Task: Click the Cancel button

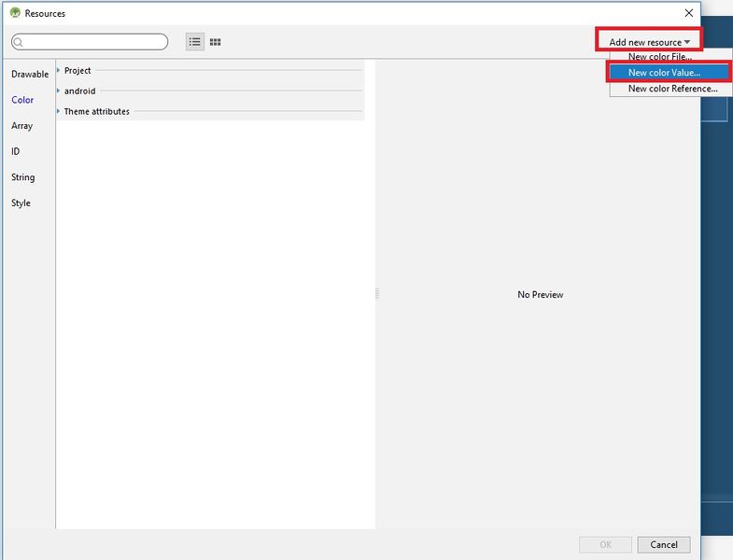Action: tap(663, 544)
